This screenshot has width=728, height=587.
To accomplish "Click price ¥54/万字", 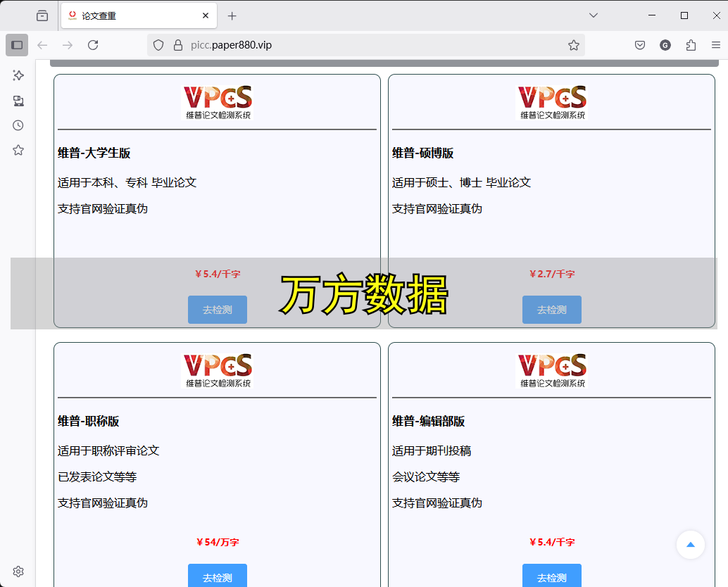I will (x=218, y=542).
